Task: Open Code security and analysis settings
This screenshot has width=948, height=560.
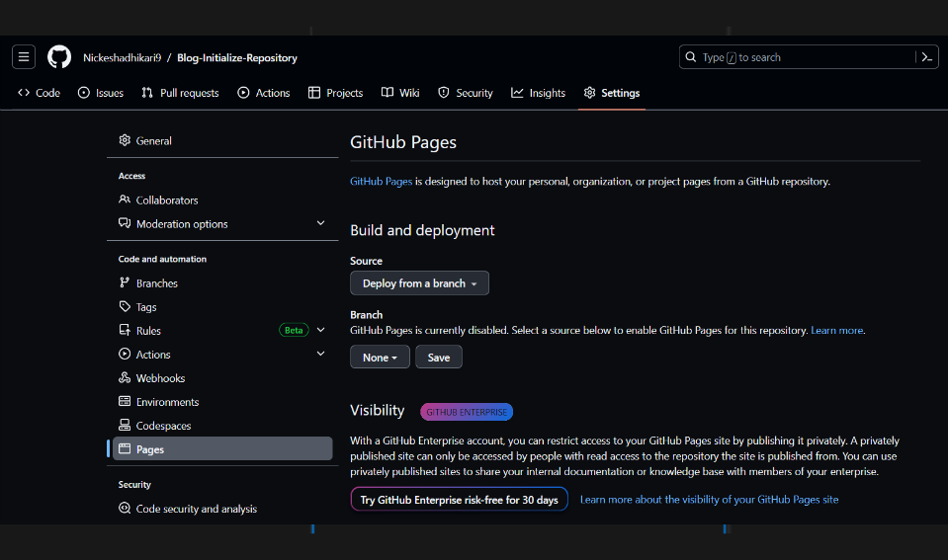Action: pos(222,508)
